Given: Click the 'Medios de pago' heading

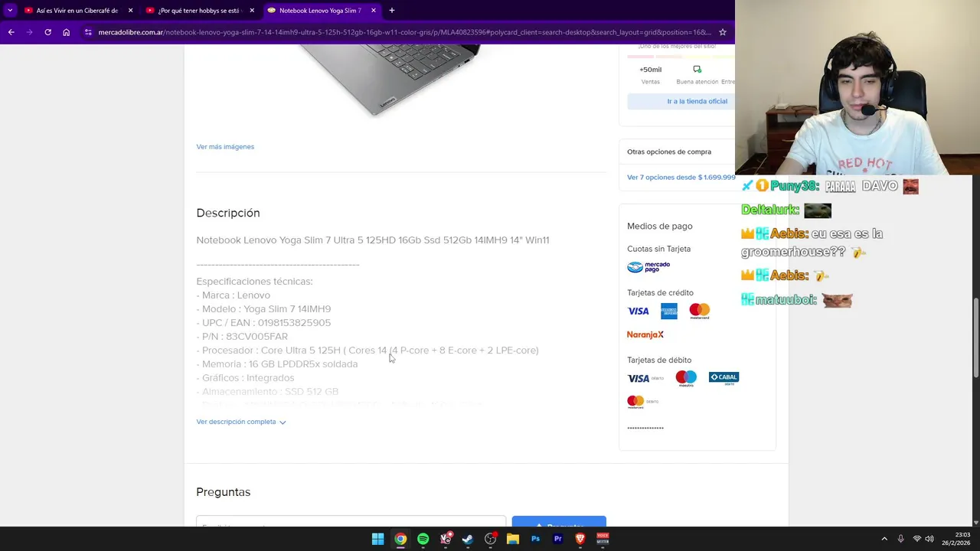Looking at the screenshot, I should pyautogui.click(x=660, y=226).
